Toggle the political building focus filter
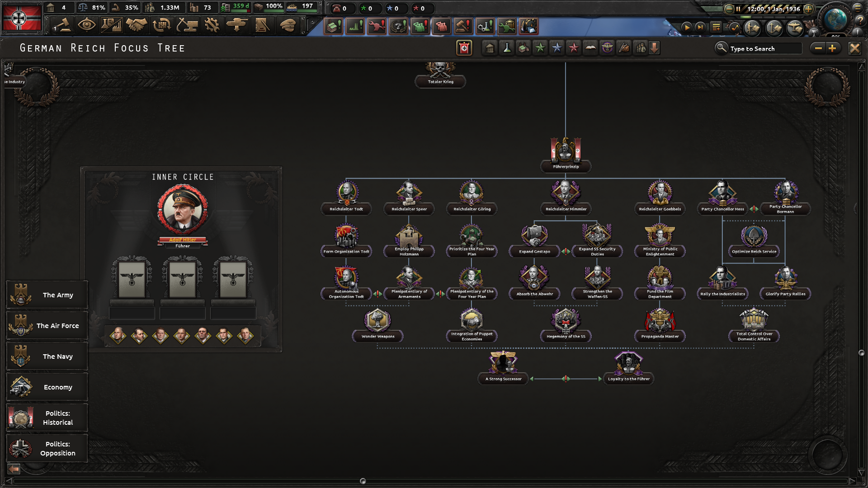 point(490,48)
